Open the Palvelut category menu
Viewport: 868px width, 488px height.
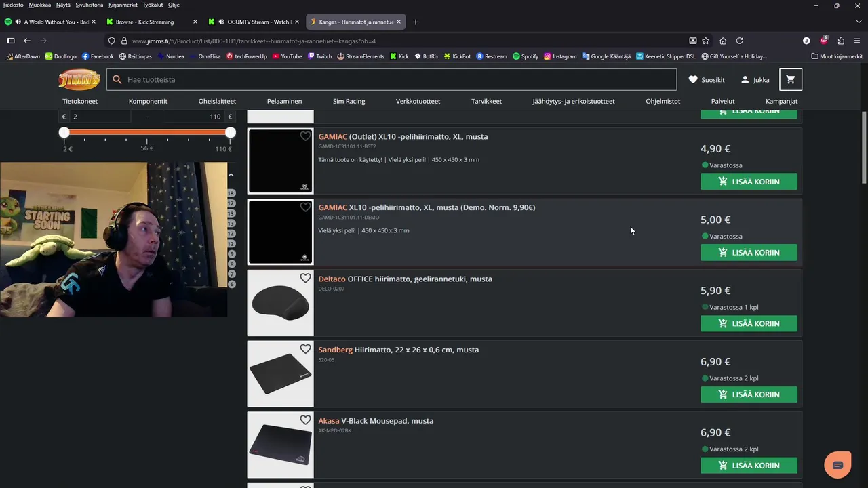723,101
